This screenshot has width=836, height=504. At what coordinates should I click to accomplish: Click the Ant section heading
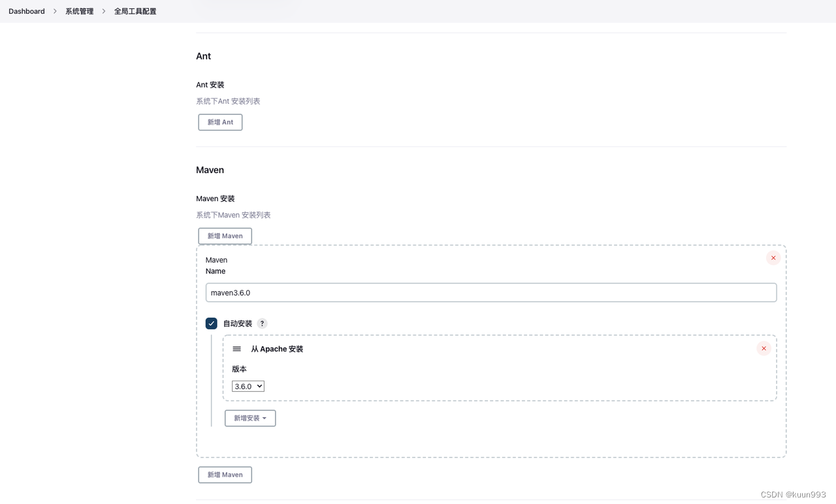(x=203, y=56)
